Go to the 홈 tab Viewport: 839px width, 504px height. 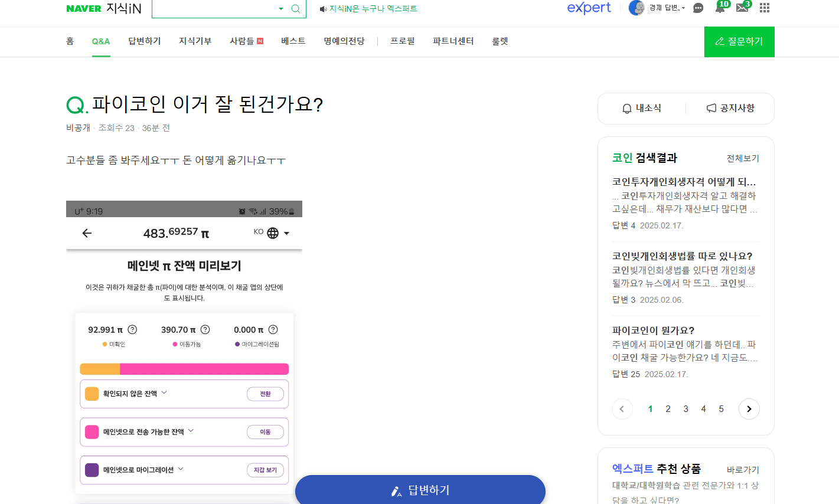[x=70, y=41]
